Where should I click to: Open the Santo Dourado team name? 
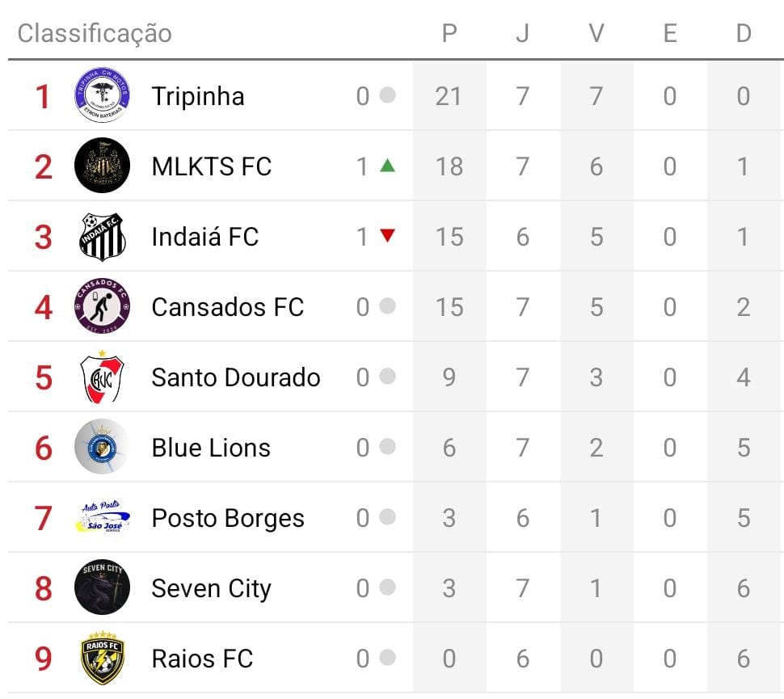tap(236, 377)
